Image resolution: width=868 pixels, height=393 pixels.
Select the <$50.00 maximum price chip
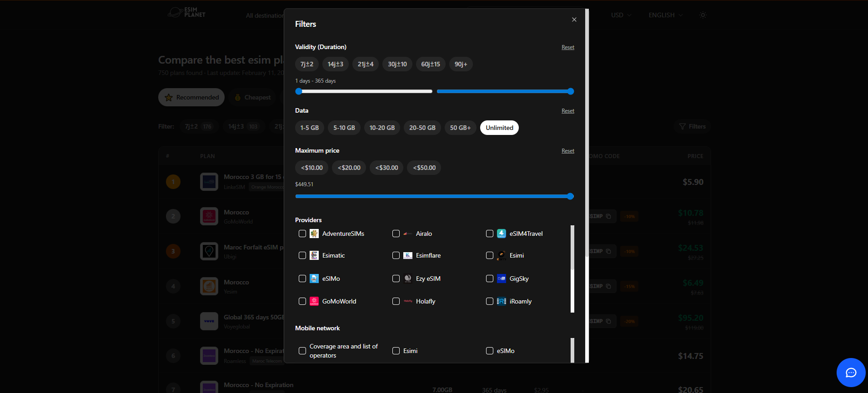click(x=424, y=168)
